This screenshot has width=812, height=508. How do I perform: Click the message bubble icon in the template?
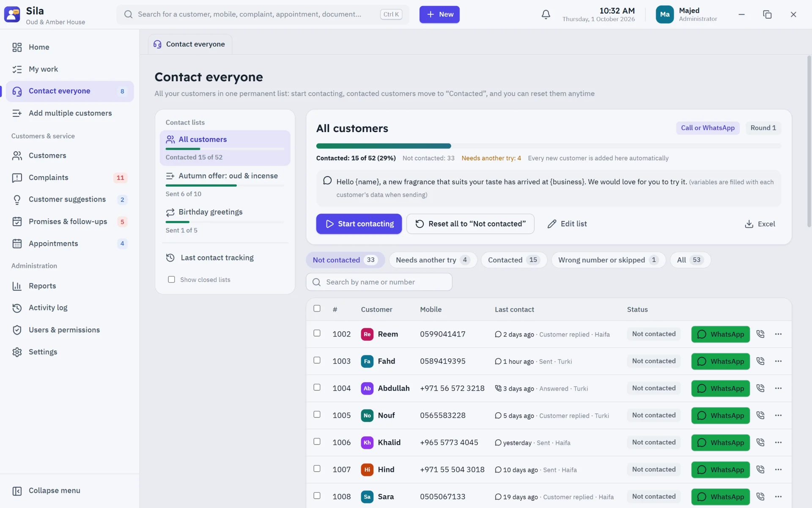click(327, 181)
